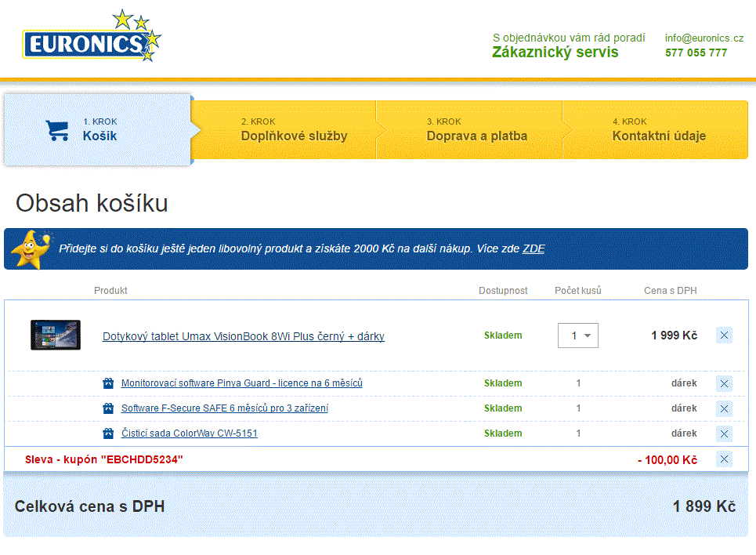The image size is (756, 555).
Task: Click the Celková cena s DPH label
Action: pyautogui.click(x=89, y=506)
